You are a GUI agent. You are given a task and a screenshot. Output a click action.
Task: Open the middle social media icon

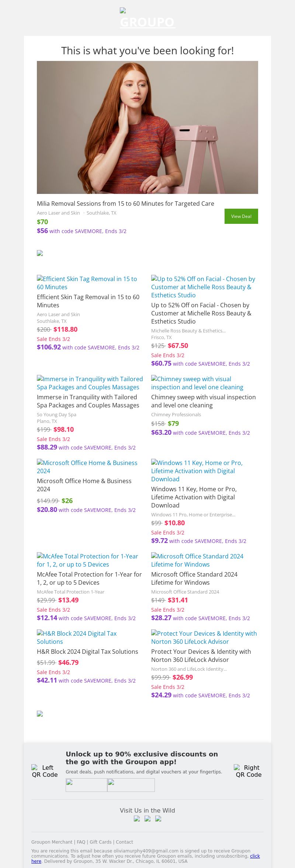147,819
